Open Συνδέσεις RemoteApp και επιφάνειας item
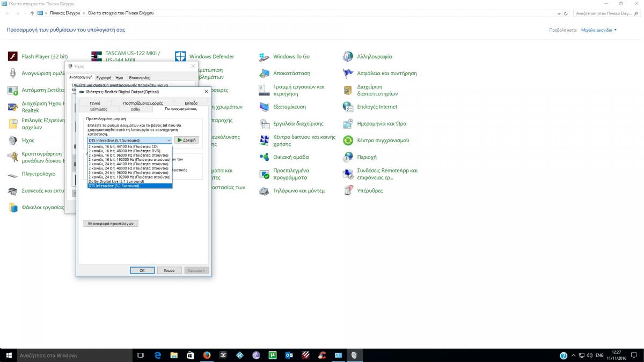Image resolution: width=644 pixels, height=362 pixels. [x=380, y=174]
